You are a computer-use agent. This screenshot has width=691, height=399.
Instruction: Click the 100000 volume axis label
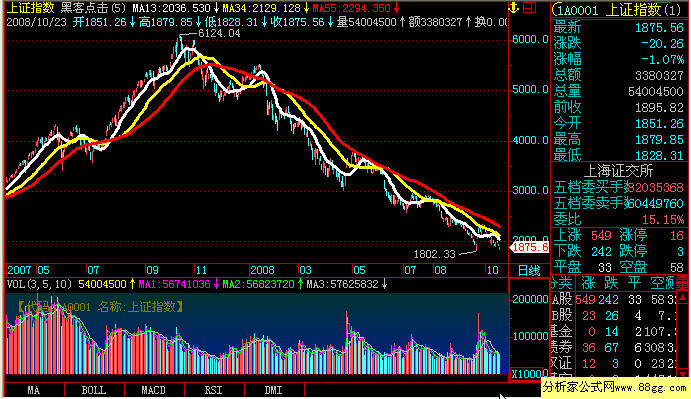530,336
